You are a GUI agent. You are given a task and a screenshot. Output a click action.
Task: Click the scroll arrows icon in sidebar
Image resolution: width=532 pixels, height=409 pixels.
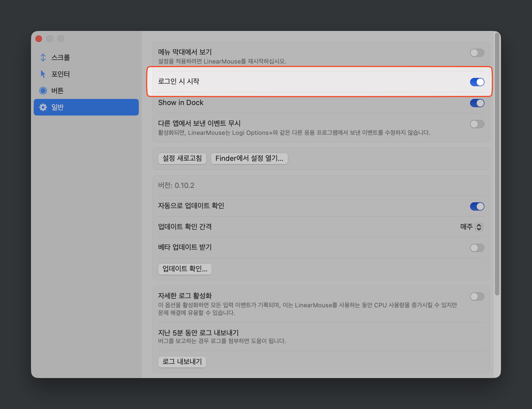click(x=43, y=57)
